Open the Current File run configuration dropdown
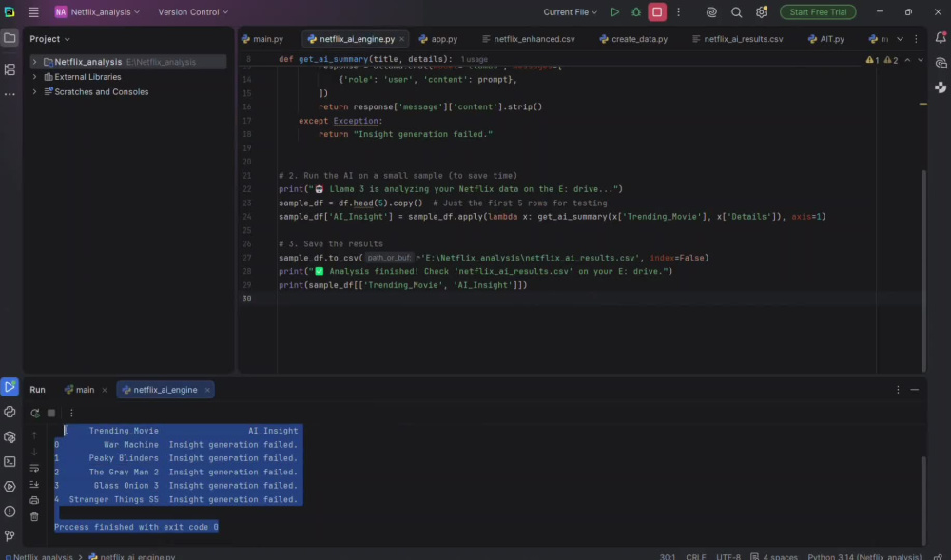 pyautogui.click(x=570, y=12)
